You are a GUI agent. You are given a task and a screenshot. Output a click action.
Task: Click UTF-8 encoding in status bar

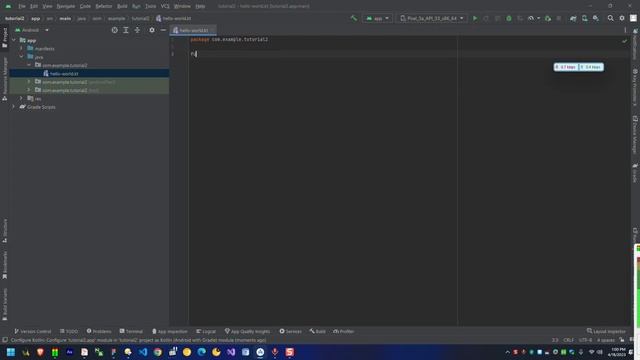click(x=585, y=340)
